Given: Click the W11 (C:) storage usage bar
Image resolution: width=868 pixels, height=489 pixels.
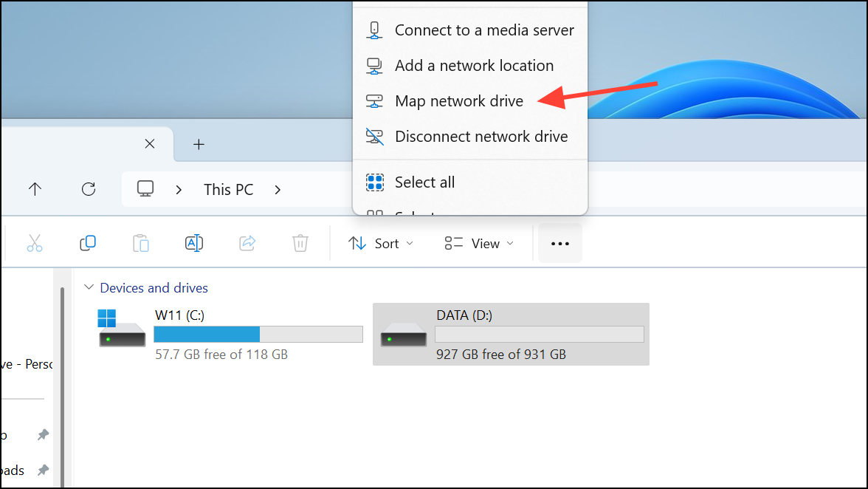Looking at the screenshot, I should coord(258,334).
